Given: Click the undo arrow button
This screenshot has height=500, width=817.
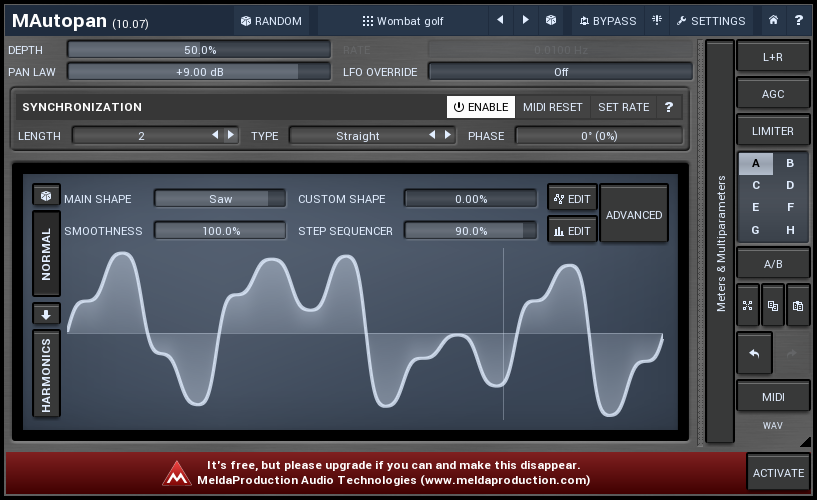Looking at the screenshot, I should tap(754, 354).
